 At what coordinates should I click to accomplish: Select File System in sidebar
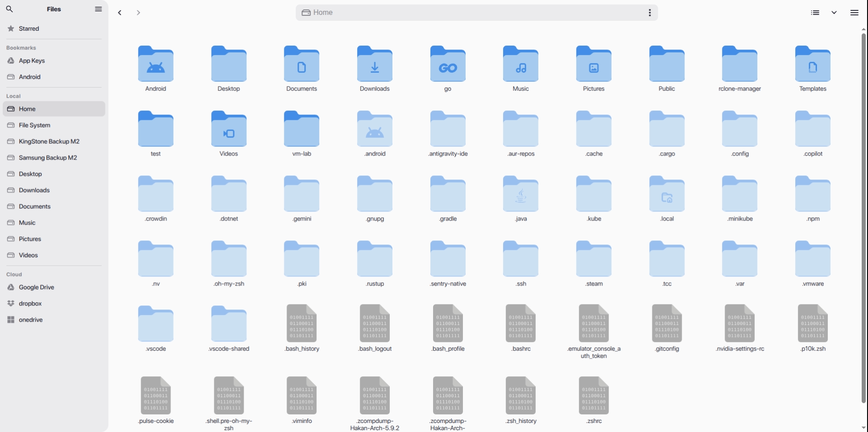point(54,125)
